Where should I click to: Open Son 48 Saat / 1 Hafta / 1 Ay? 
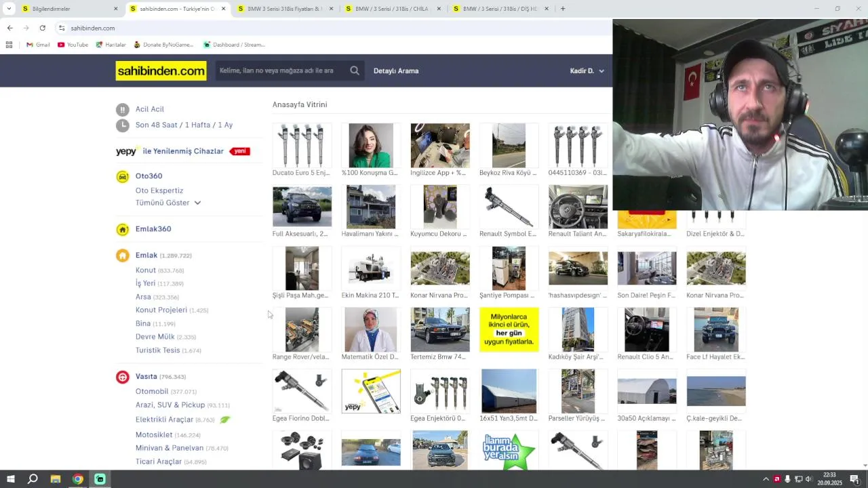click(x=184, y=125)
